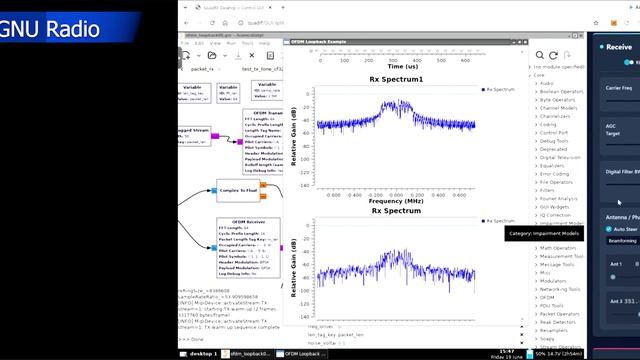Expand the (no module specified) tree node
The width and height of the screenshot is (640, 360).
coord(530,67)
